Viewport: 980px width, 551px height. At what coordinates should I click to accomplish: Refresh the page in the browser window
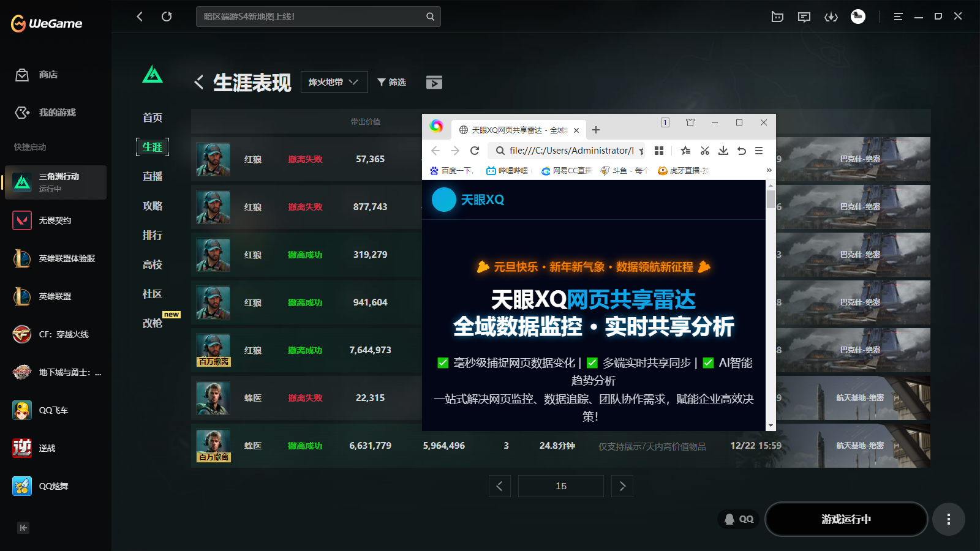[475, 151]
